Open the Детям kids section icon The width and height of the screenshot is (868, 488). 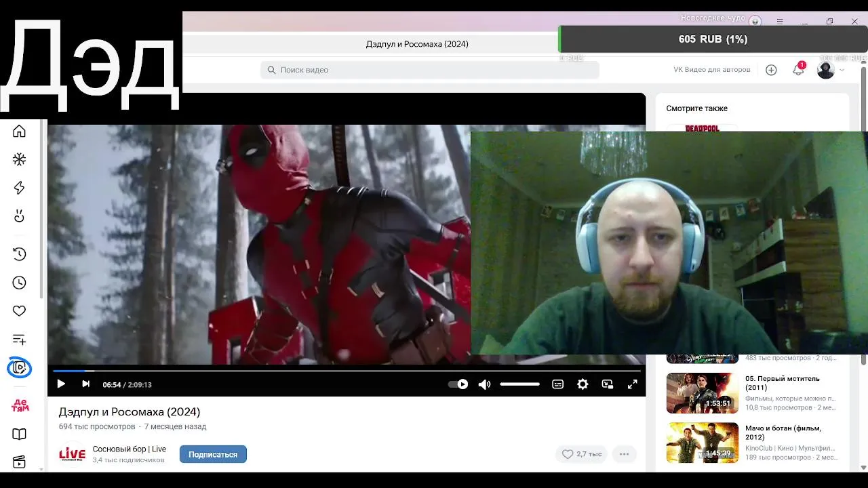(x=20, y=406)
